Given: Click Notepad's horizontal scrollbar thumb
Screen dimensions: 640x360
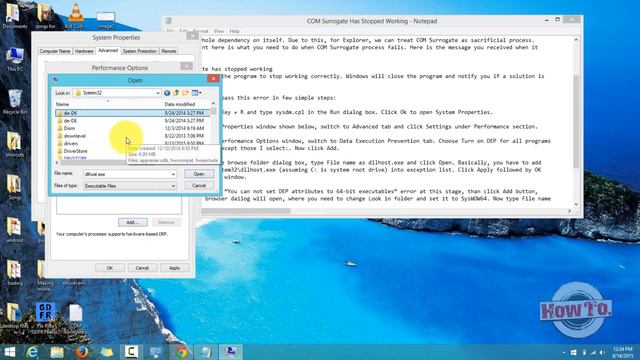Looking at the screenshot, I should (x=246, y=211).
